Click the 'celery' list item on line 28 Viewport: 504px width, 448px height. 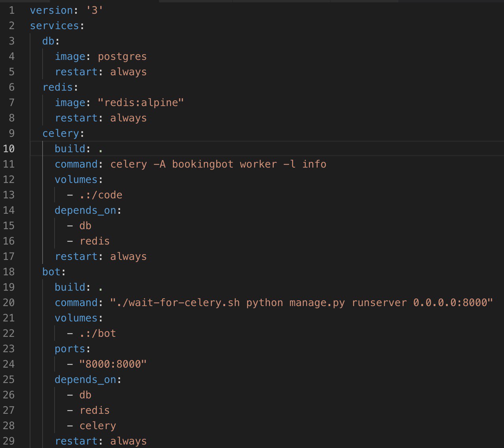(x=98, y=426)
